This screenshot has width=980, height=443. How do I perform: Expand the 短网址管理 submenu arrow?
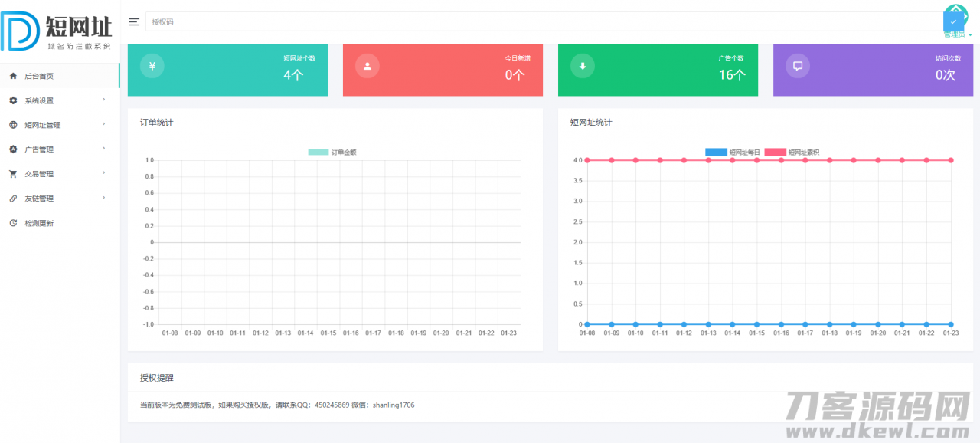pyautogui.click(x=104, y=125)
